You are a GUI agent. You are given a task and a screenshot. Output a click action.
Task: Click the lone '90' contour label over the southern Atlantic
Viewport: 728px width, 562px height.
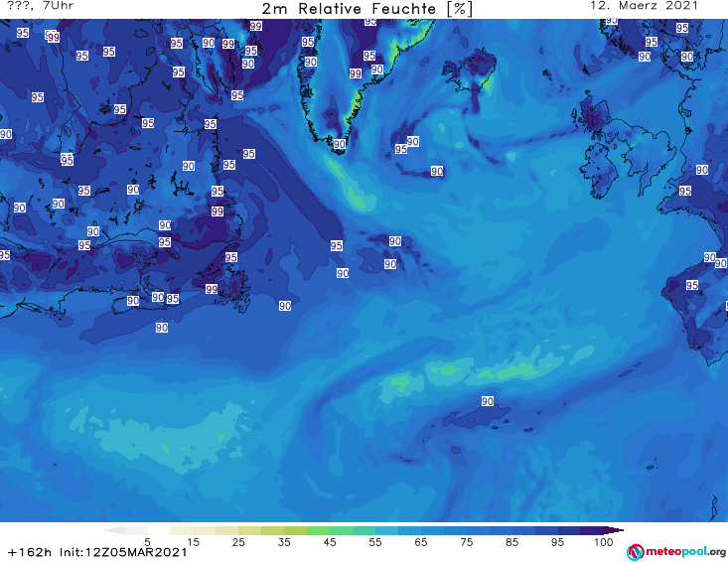(x=487, y=401)
